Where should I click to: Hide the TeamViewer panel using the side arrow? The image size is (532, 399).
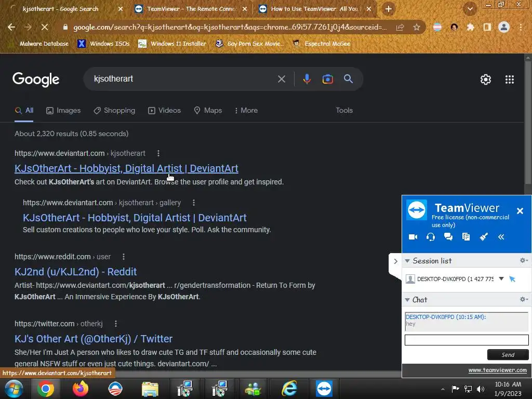point(395,261)
